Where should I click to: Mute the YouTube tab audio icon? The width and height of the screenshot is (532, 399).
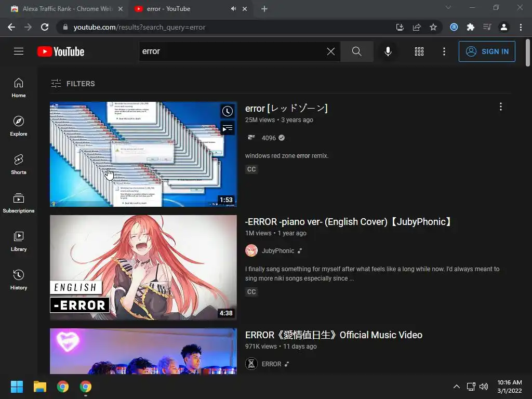click(x=233, y=9)
